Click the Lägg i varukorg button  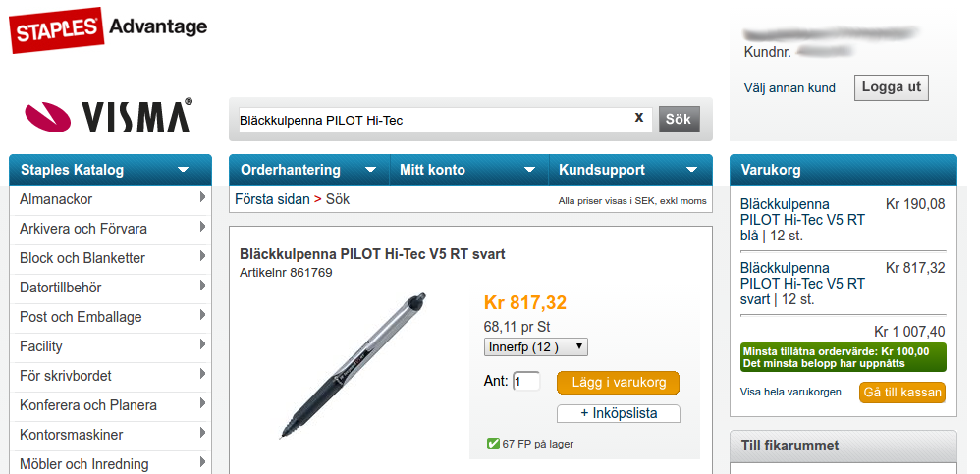click(x=618, y=383)
